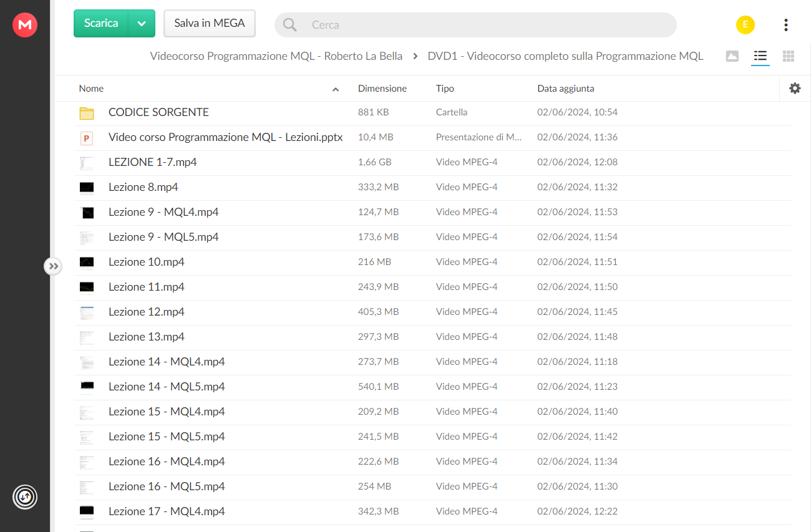The image size is (811, 532).
Task: Expand the Scarica dropdown arrow
Action: pos(142,24)
